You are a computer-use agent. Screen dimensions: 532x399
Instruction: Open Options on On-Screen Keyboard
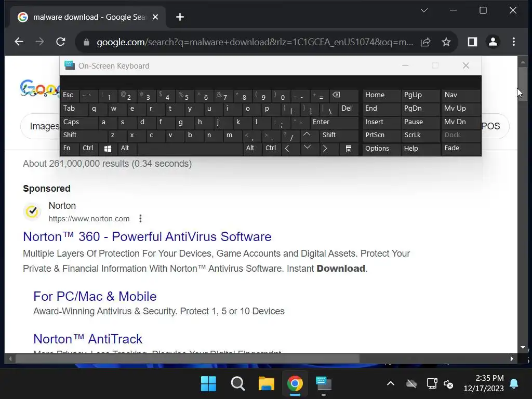(382, 149)
